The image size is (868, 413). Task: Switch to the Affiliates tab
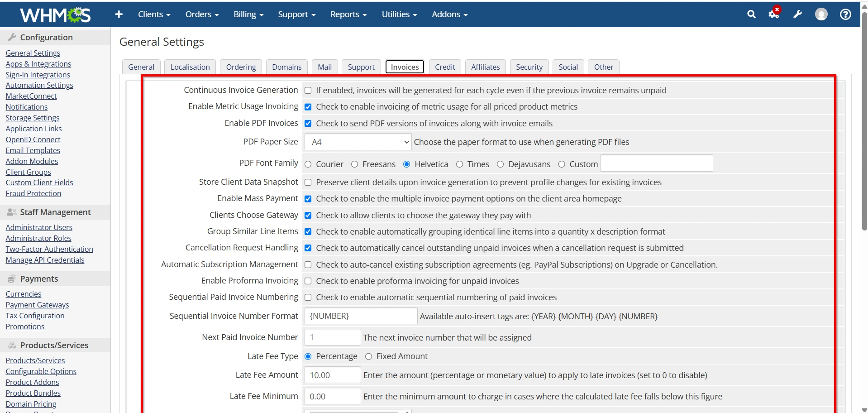pyautogui.click(x=486, y=67)
